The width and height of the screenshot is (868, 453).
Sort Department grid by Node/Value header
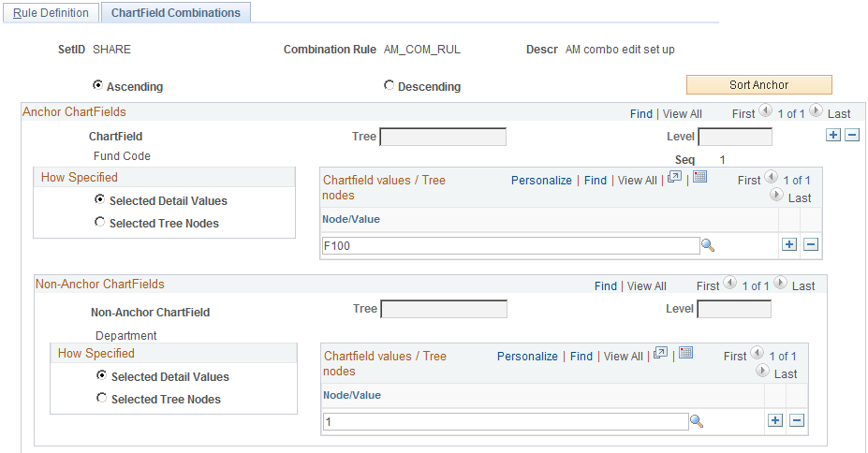click(x=352, y=395)
